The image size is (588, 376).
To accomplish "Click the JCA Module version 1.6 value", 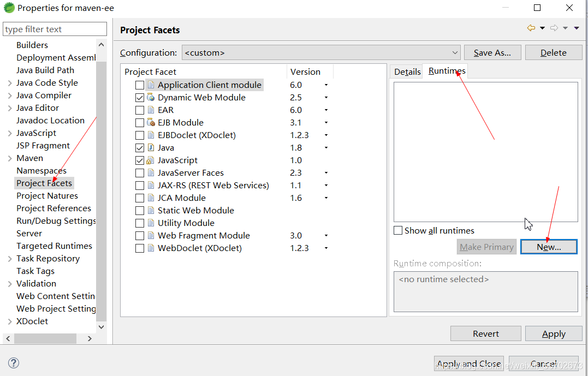I will click(x=296, y=198).
